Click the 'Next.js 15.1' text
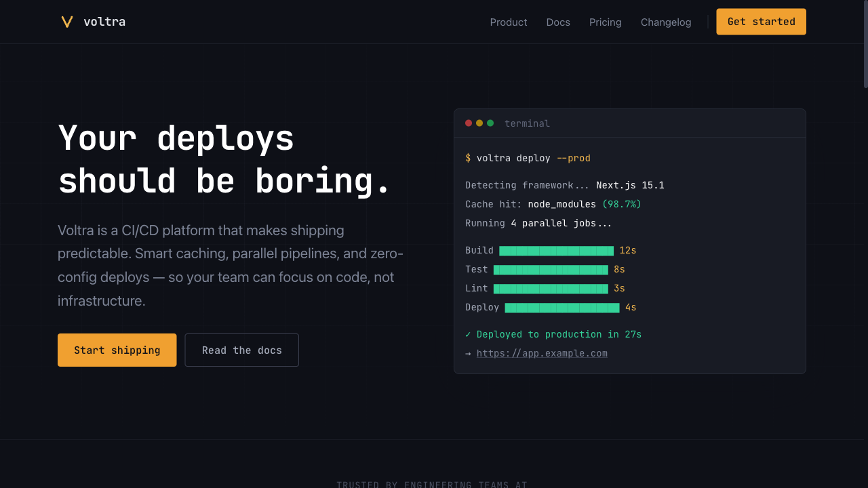The image size is (868, 488). (630, 185)
